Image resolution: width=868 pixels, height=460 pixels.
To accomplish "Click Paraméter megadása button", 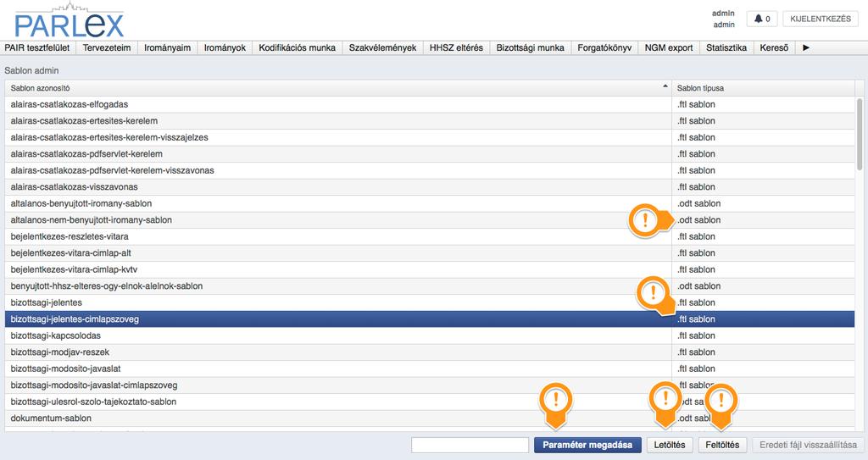I will (587, 445).
